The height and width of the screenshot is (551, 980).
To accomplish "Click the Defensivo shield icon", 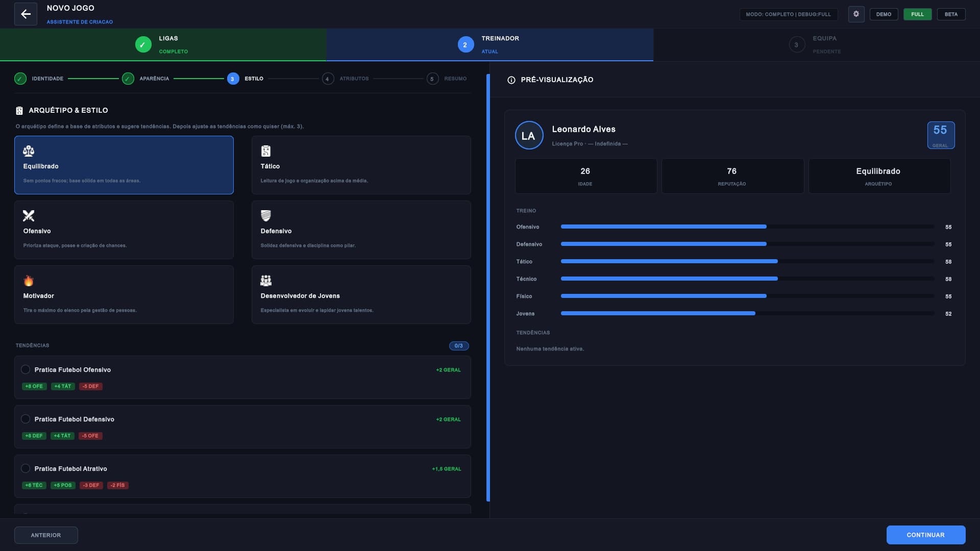I will coord(266,216).
